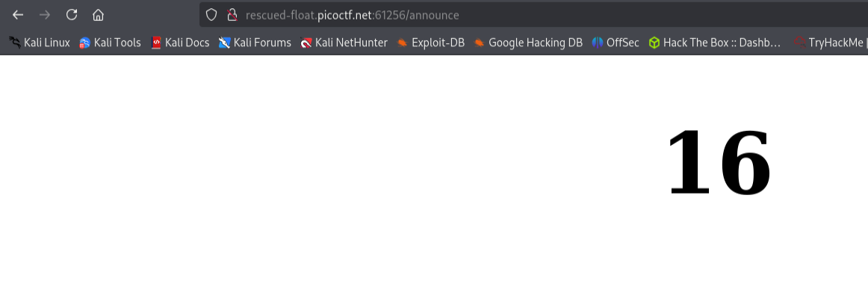Open the browser home page
The width and height of the screenshot is (868, 281).
[98, 15]
